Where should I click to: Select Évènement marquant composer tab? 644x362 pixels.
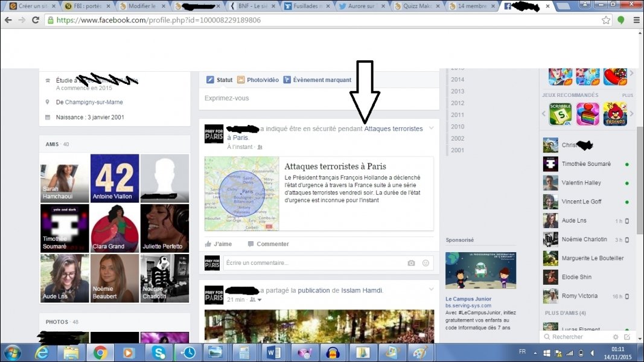[x=317, y=80]
